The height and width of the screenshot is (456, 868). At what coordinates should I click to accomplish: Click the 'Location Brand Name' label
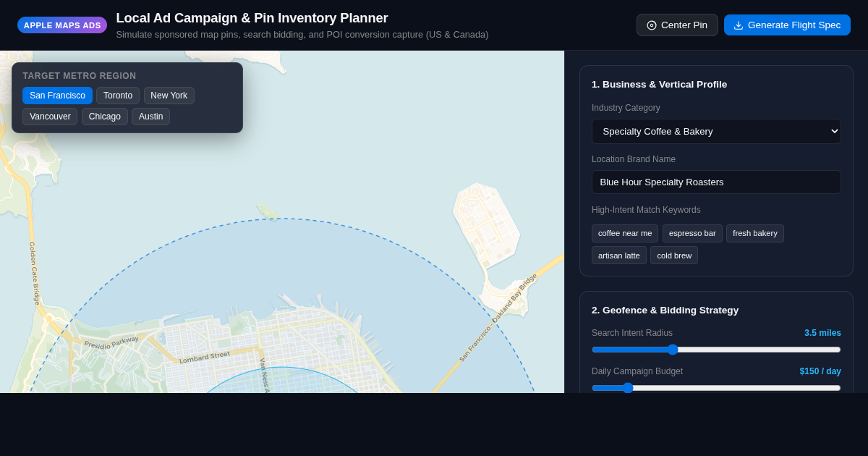pos(634,159)
